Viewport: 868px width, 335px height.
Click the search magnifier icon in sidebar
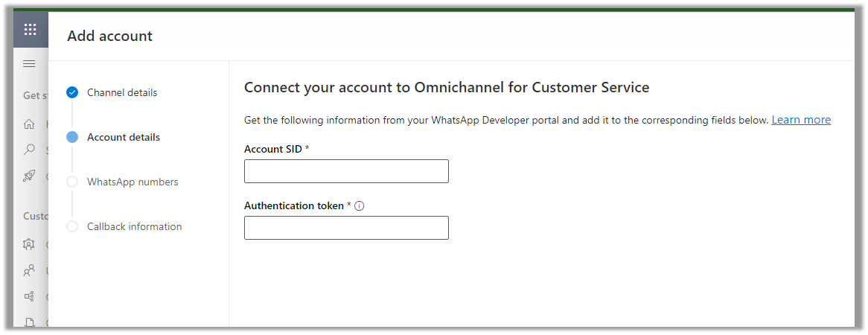click(x=30, y=150)
